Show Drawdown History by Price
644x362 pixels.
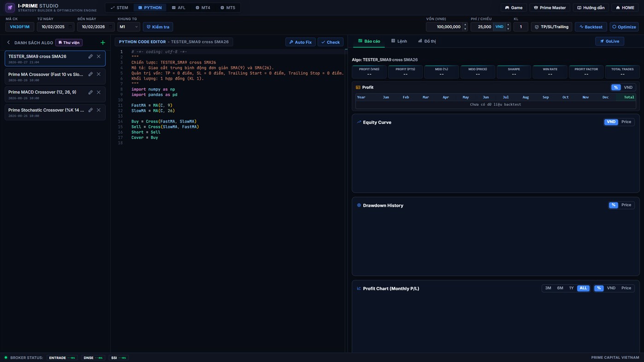pos(626,205)
